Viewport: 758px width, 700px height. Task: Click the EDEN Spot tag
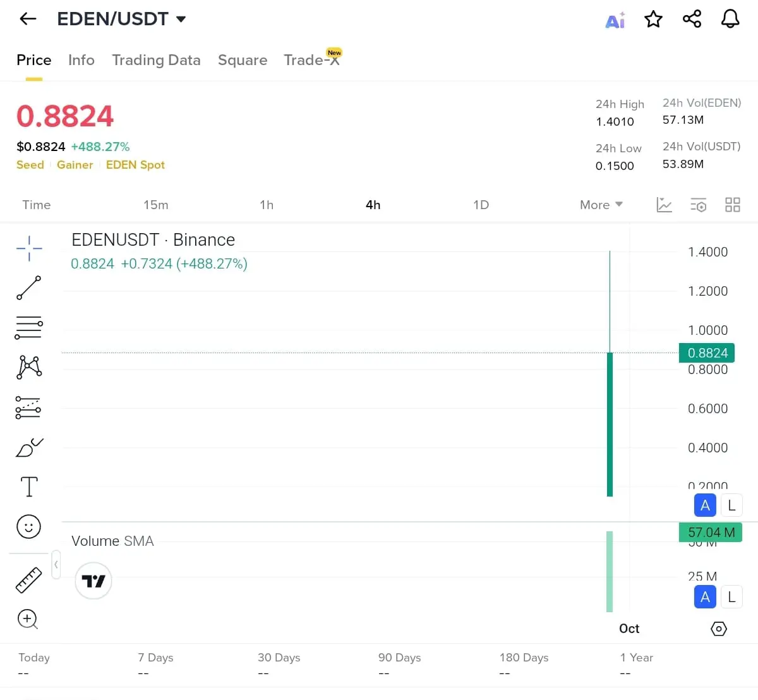click(x=135, y=165)
